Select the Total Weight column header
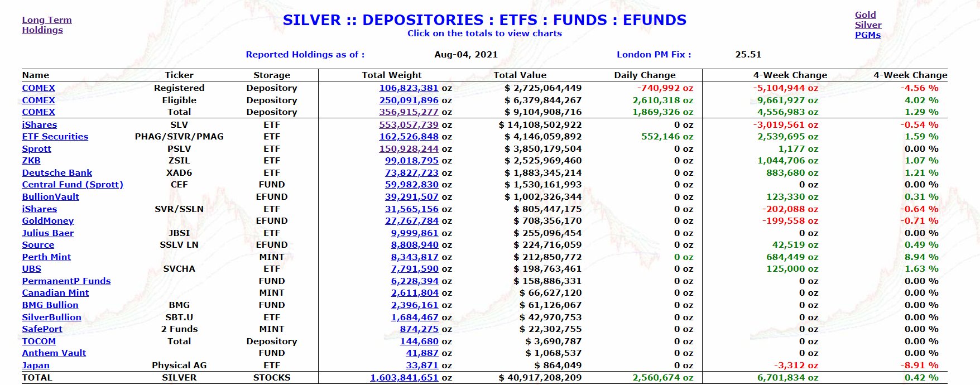Viewport: 980px width, 385px height. [x=392, y=75]
